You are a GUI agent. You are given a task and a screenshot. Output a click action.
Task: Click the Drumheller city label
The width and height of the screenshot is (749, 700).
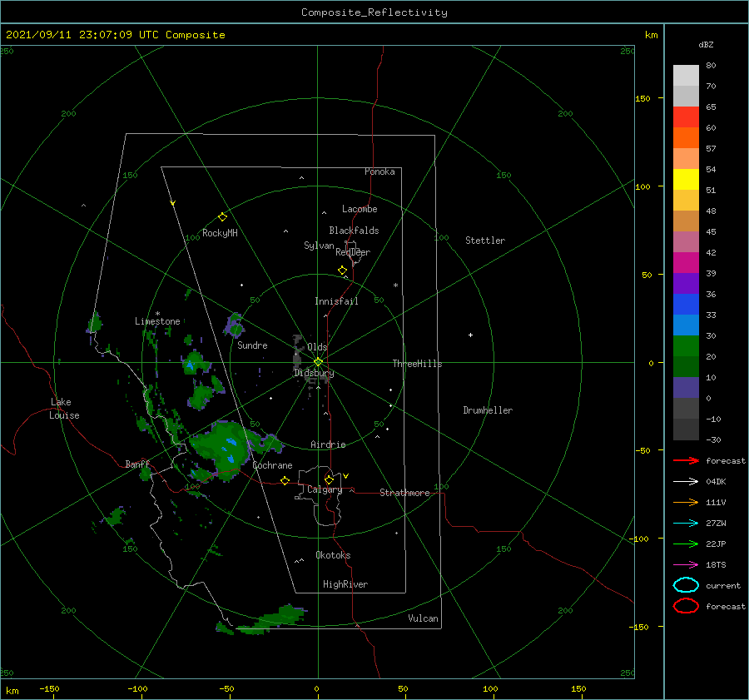click(488, 410)
